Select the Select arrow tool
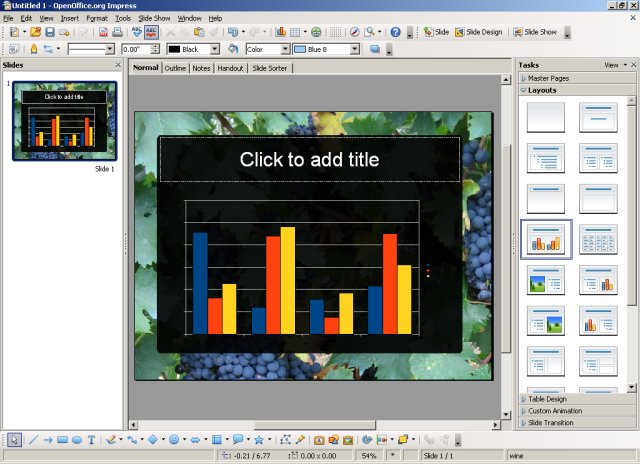This screenshot has height=464, width=640. click(14, 440)
